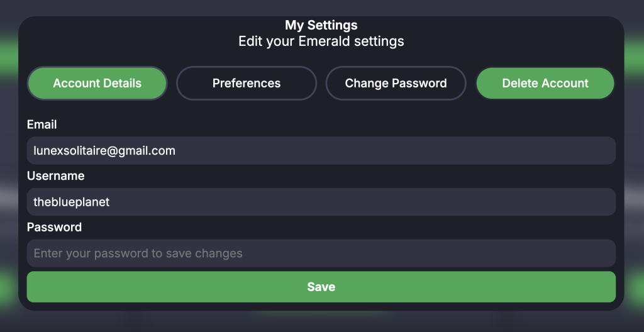This screenshot has height=332, width=644.
Task: Select the Delete Account tab
Action: [x=545, y=83]
